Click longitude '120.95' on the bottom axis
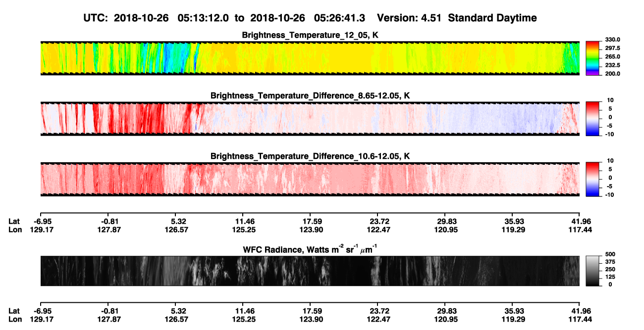Image resolution: width=644 pixels, height=330 pixels. (446, 320)
